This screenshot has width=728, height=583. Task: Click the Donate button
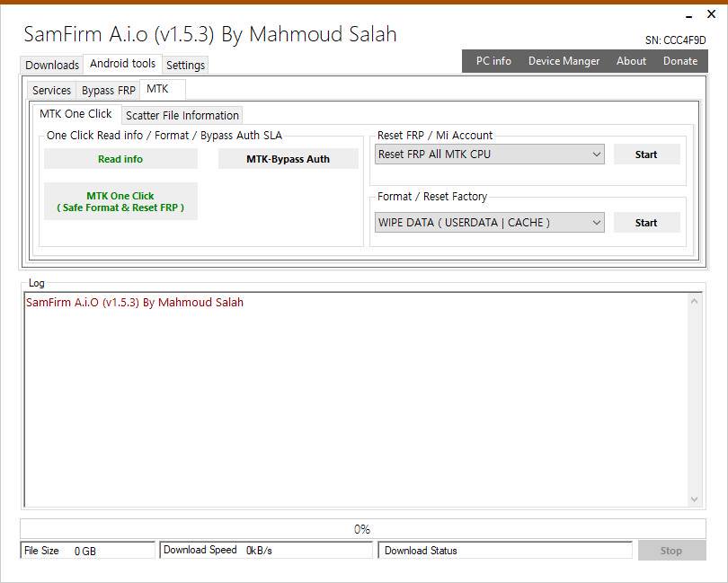click(680, 61)
